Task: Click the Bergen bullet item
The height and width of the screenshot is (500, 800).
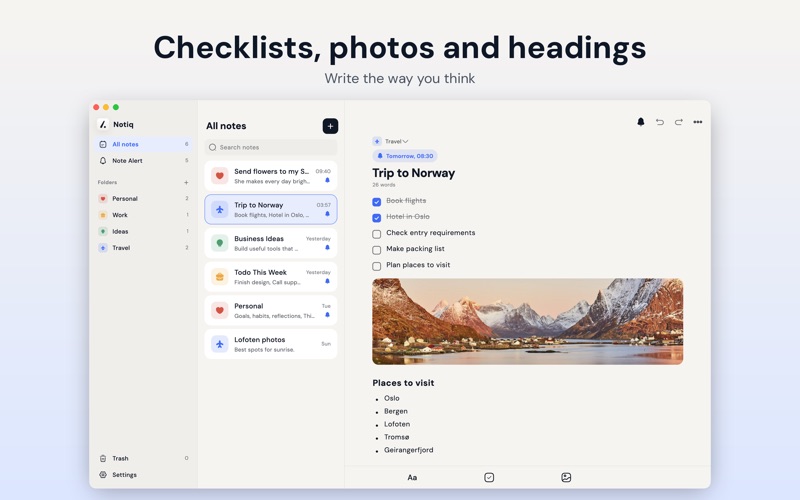Action: 396,411
